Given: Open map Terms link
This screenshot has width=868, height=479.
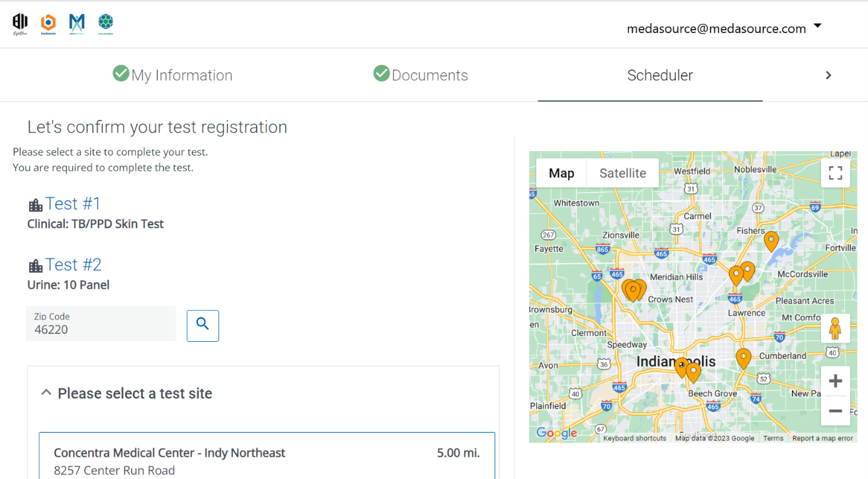Looking at the screenshot, I should (x=773, y=438).
